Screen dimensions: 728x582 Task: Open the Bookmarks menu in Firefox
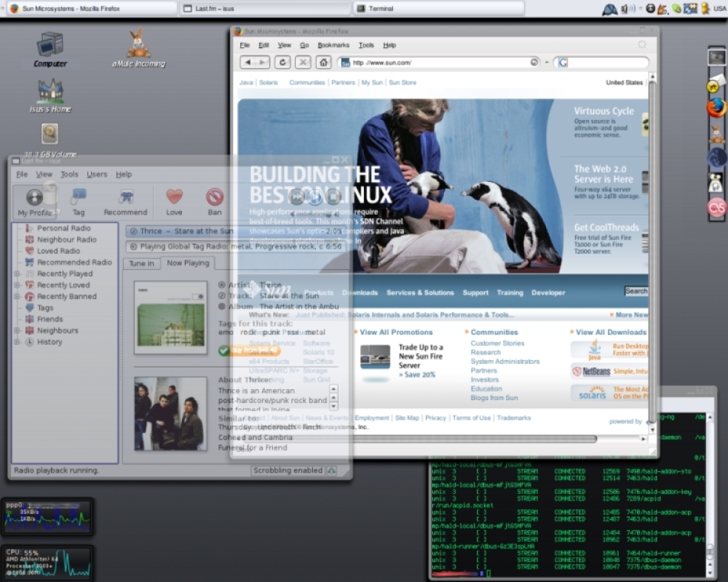(x=333, y=45)
